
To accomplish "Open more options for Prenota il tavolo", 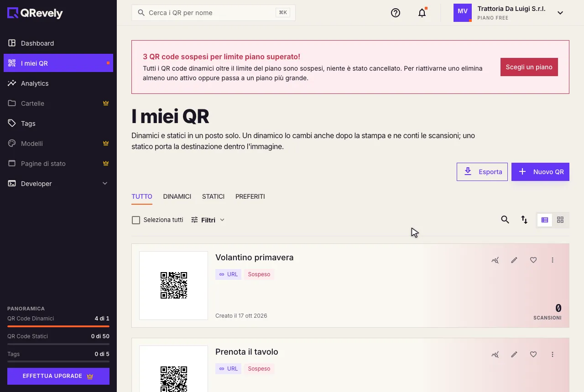I will tap(553, 355).
